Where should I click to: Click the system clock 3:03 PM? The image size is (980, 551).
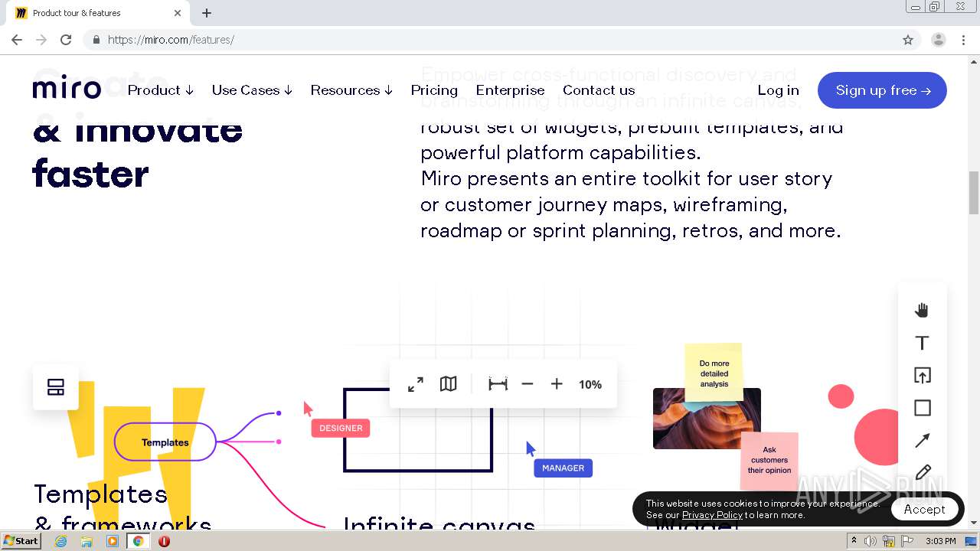(941, 541)
